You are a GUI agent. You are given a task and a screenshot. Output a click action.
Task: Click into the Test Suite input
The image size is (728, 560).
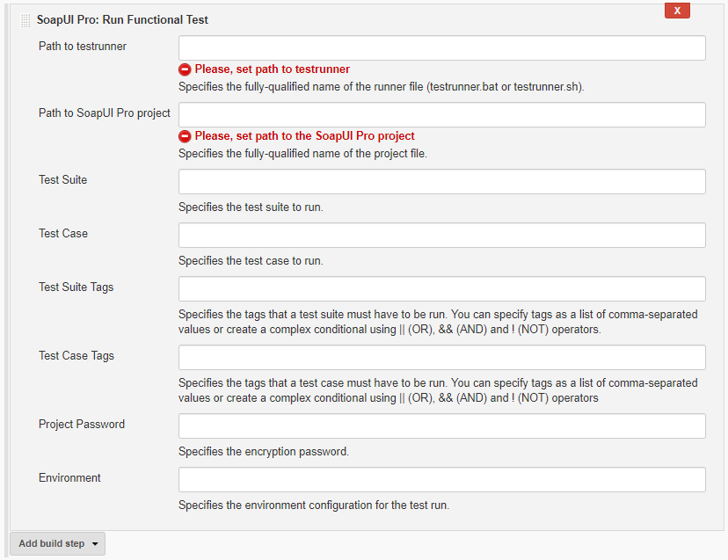coord(442,182)
